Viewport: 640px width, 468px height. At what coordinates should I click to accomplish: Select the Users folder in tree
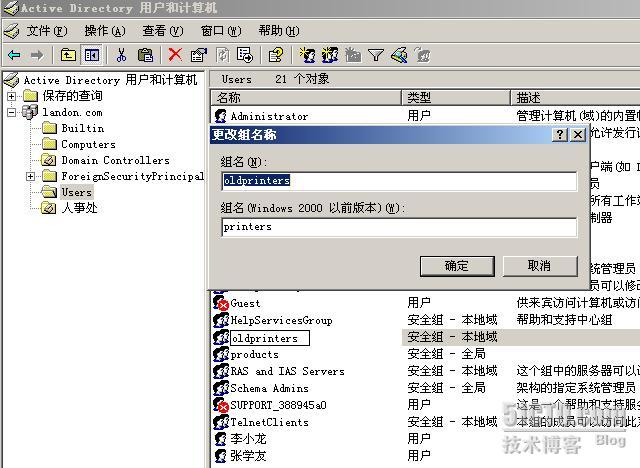[76, 192]
